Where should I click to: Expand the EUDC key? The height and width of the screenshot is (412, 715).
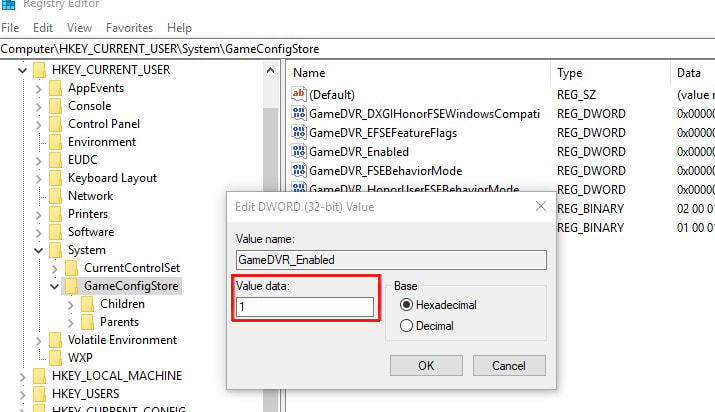pyautogui.click(x=39, y=160)
